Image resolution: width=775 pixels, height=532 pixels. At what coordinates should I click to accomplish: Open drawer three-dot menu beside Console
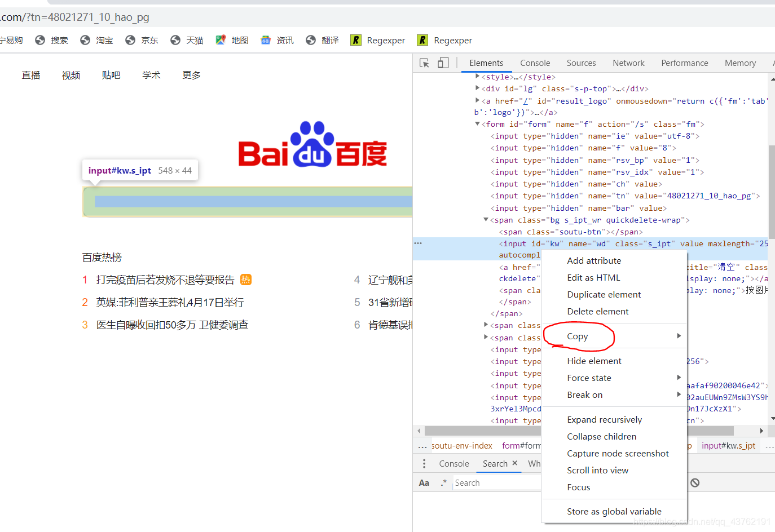[424, 463]
